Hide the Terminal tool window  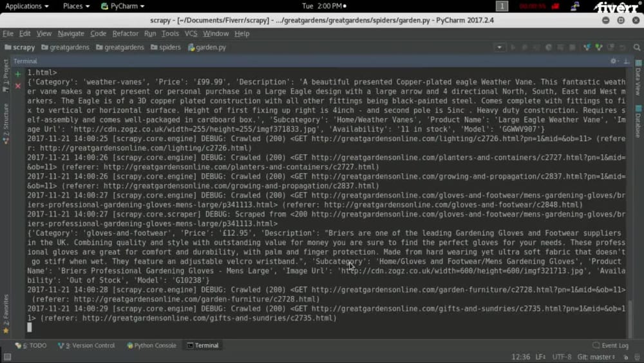tap(627, 61)
